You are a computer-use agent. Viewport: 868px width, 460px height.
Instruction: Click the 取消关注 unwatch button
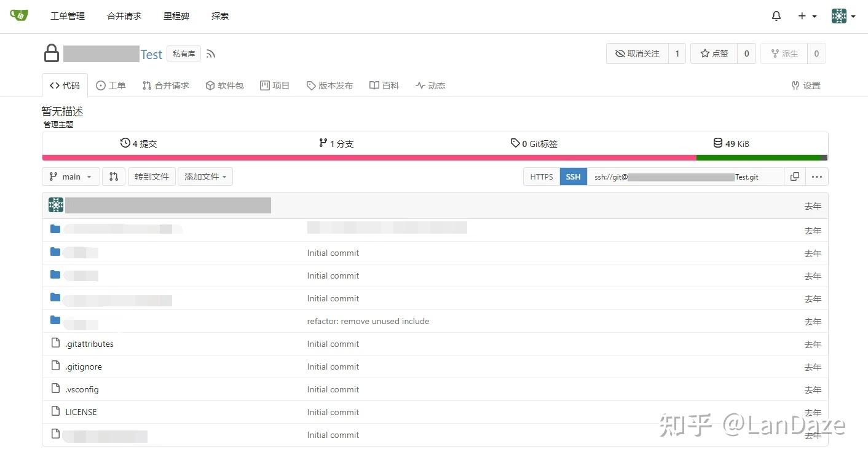(637, 54)
